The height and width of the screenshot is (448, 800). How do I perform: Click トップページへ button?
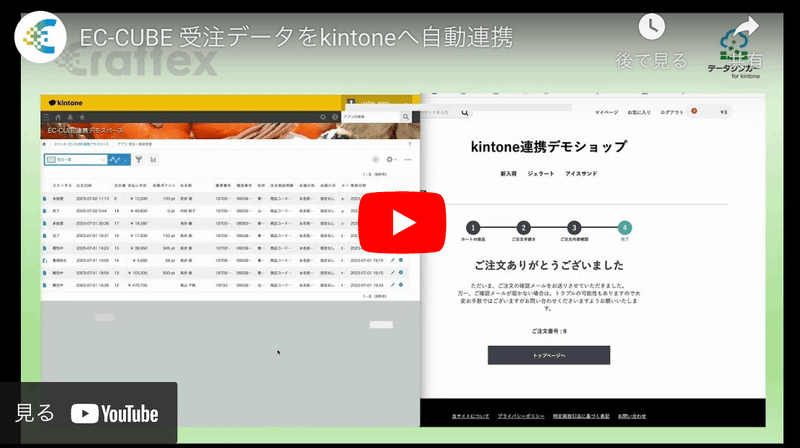click(549, 355)
